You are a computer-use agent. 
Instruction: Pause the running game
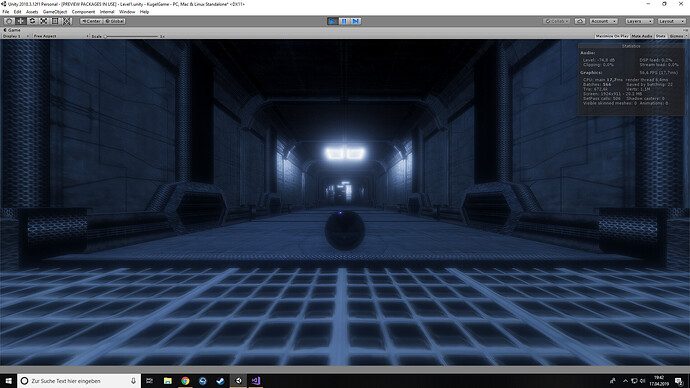coord(344,21)
